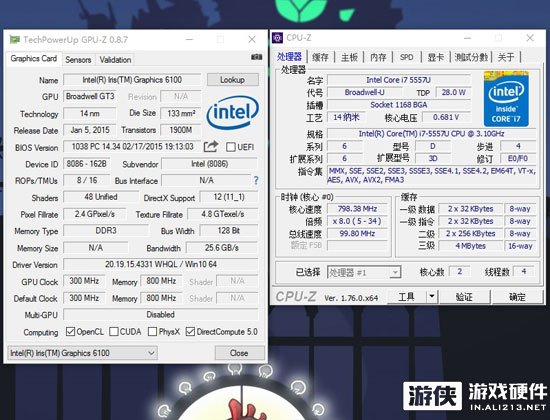Toggle the DirectCompute 5.0 checkbox

point(190,332)
